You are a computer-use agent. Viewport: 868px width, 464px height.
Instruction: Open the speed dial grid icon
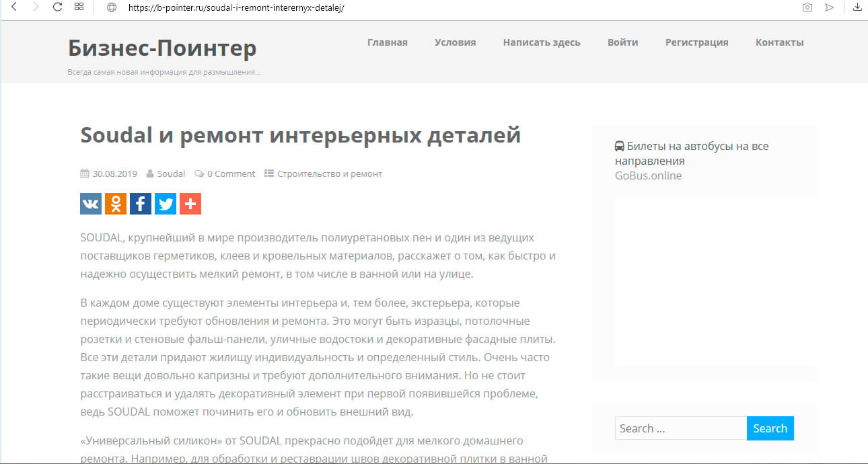point(79,7)
